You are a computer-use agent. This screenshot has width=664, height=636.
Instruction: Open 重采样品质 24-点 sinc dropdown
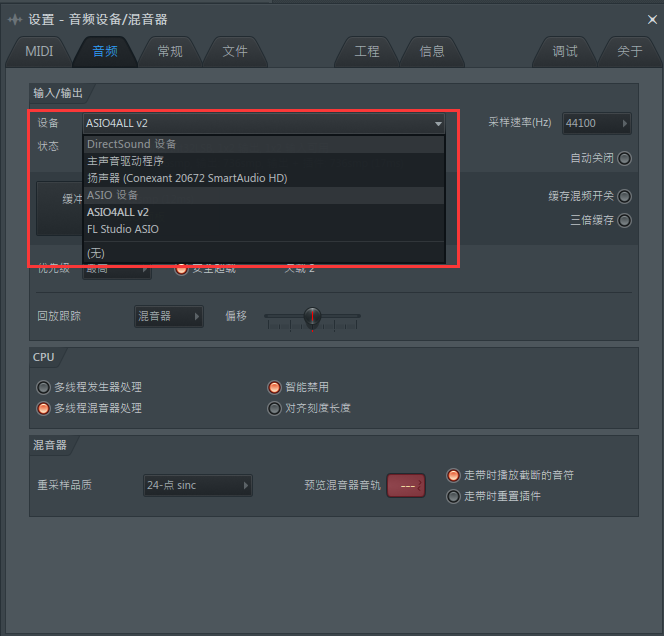coord(198,485)
